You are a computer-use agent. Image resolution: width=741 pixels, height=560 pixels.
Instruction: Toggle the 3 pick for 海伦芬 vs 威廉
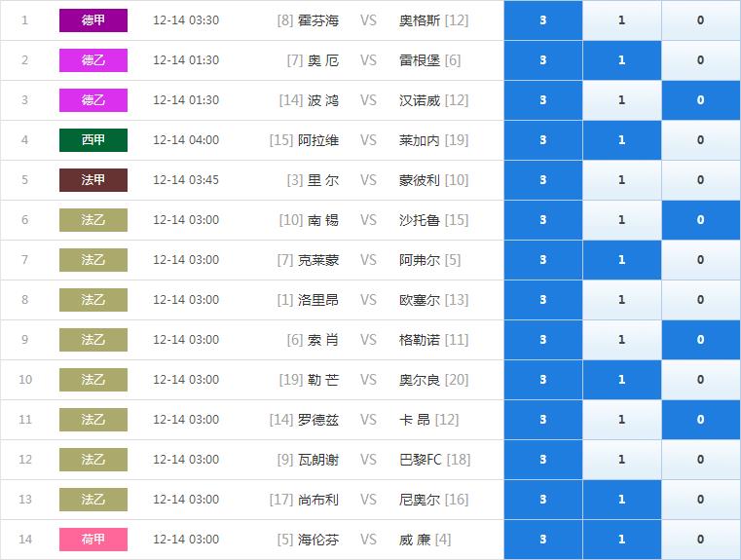pyautogui.click(x=543, y=540)
